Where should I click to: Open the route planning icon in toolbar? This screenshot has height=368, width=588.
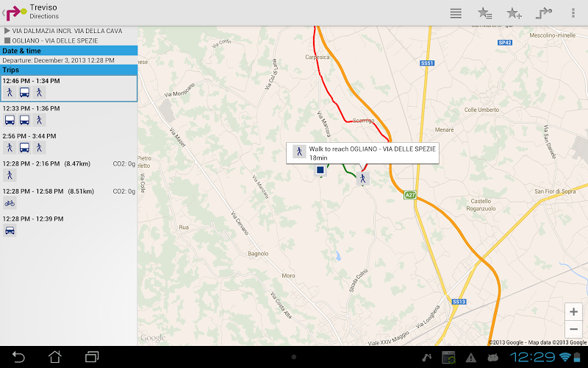pos(543,13)
